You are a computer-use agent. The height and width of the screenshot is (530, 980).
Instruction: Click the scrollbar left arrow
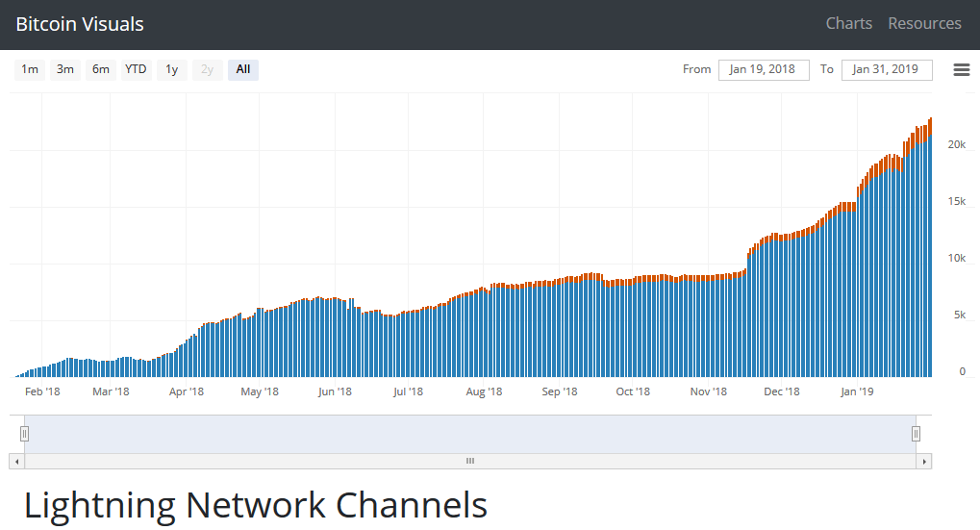pos(15,462)
